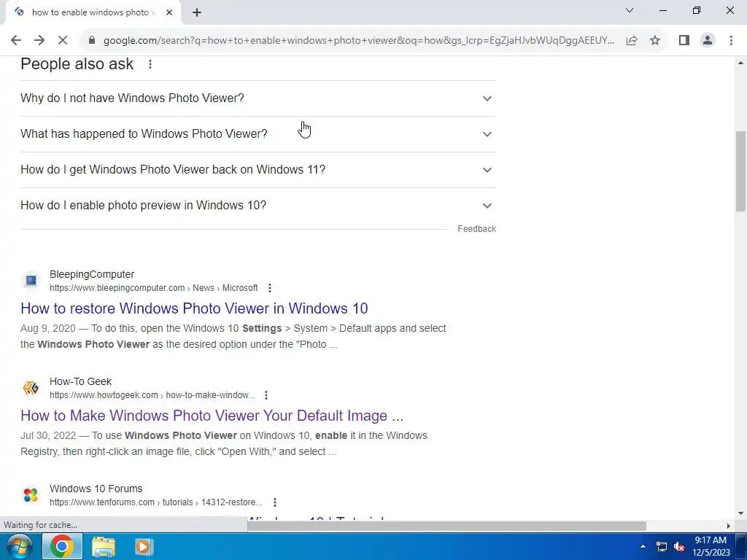Click the scroll down arrow

pyautogui.click(x=740, y=513)
